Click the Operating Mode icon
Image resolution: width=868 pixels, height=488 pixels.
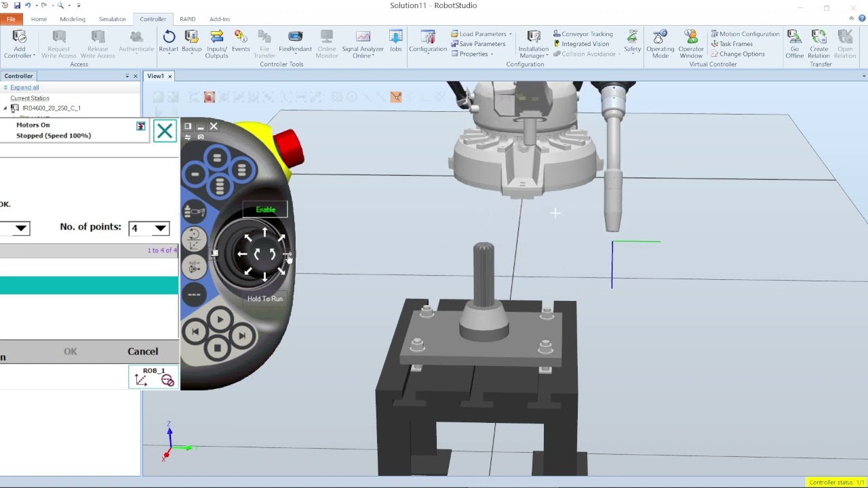(660, 44)
